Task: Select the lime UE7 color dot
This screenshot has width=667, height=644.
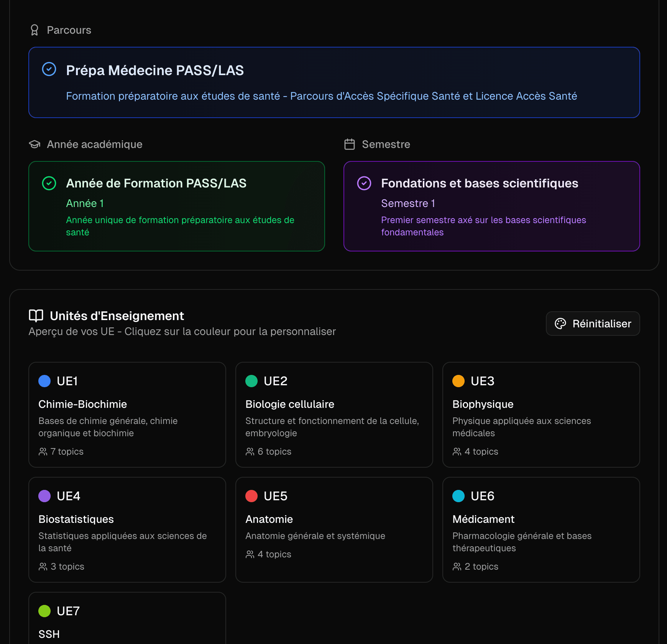Action: 44,611
